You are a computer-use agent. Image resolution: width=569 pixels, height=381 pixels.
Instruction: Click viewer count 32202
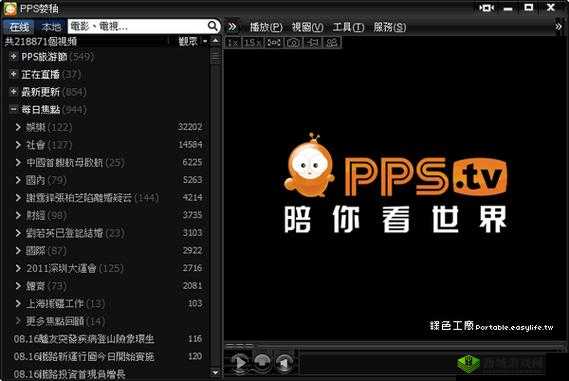[190, 127]
